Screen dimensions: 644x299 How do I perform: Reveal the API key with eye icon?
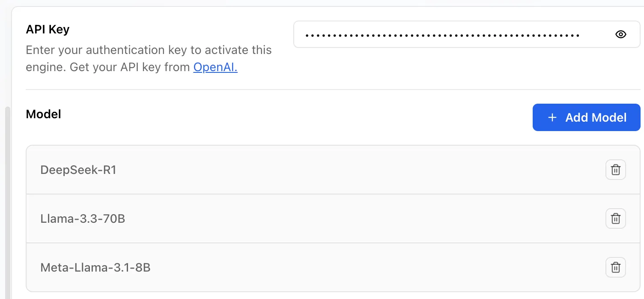point(620,35)
